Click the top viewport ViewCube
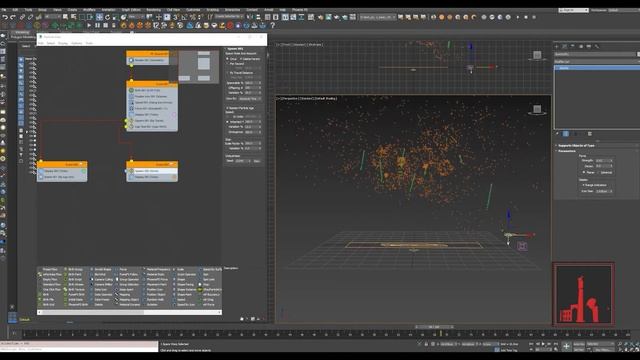Screen dimensions: 640x360 tap(537, 55)
